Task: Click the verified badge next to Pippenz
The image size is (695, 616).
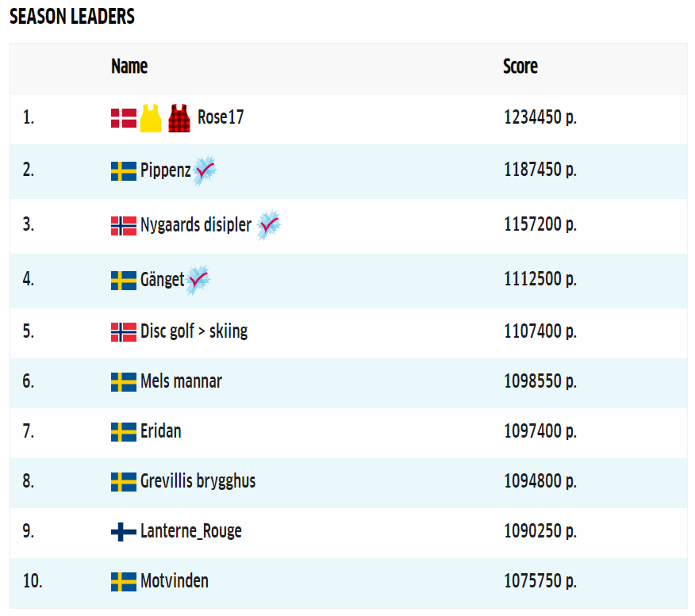Action: (205, 170)
